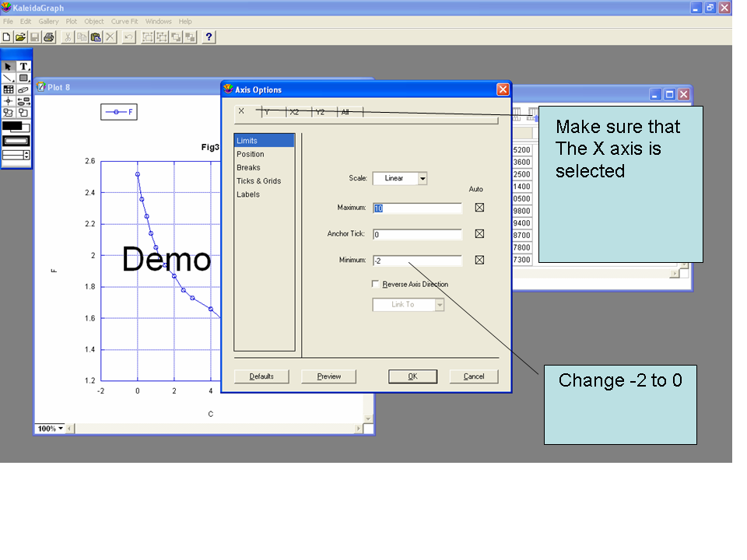Select the crosshair Identify tool

click(x=8, y=101)
